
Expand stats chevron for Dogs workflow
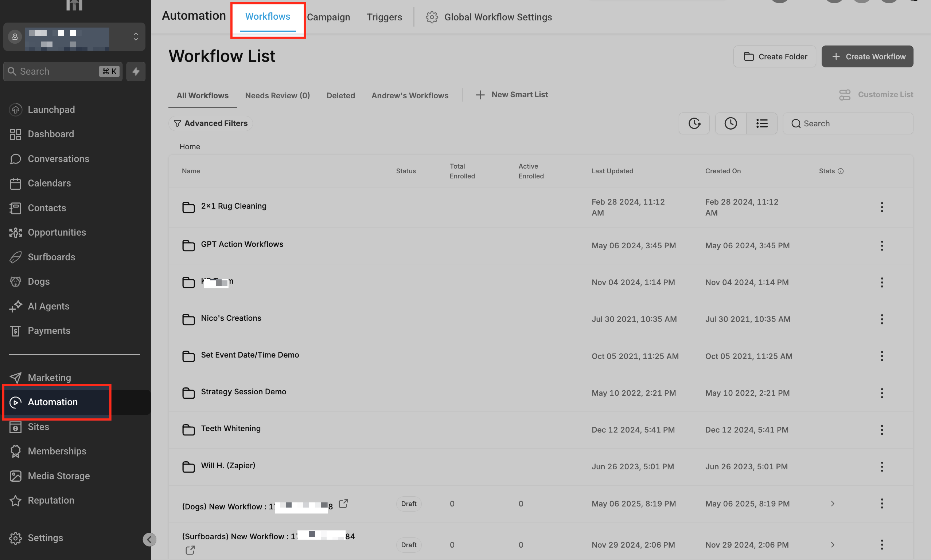click(x=833, y=504)
